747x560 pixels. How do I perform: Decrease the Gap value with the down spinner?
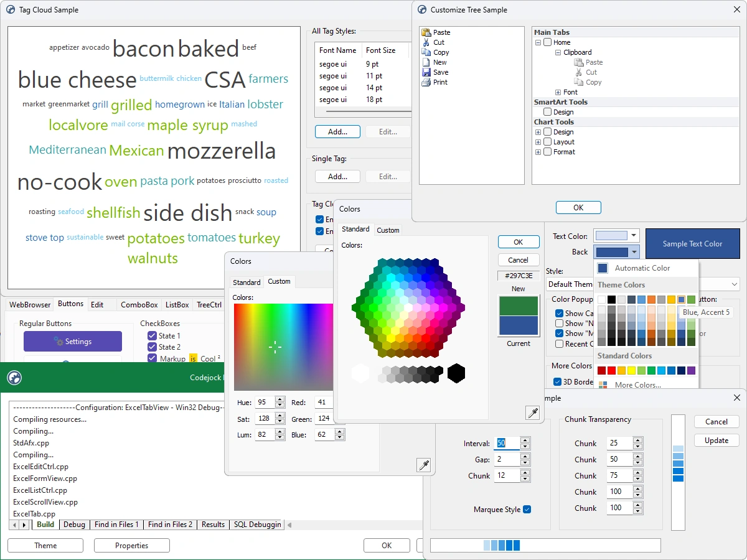[525, 463]
